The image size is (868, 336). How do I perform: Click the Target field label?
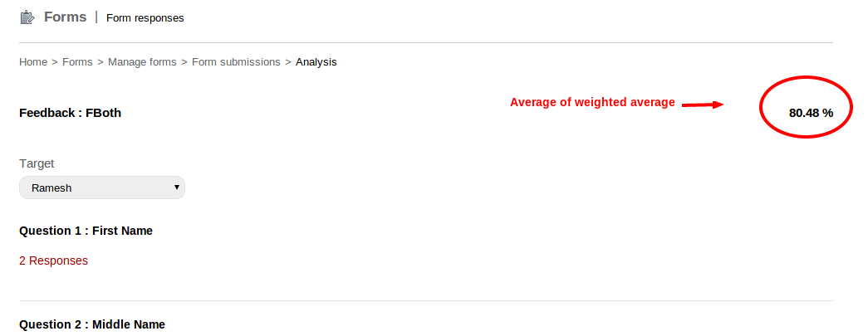pyautogui.click(x=37, y=164)
